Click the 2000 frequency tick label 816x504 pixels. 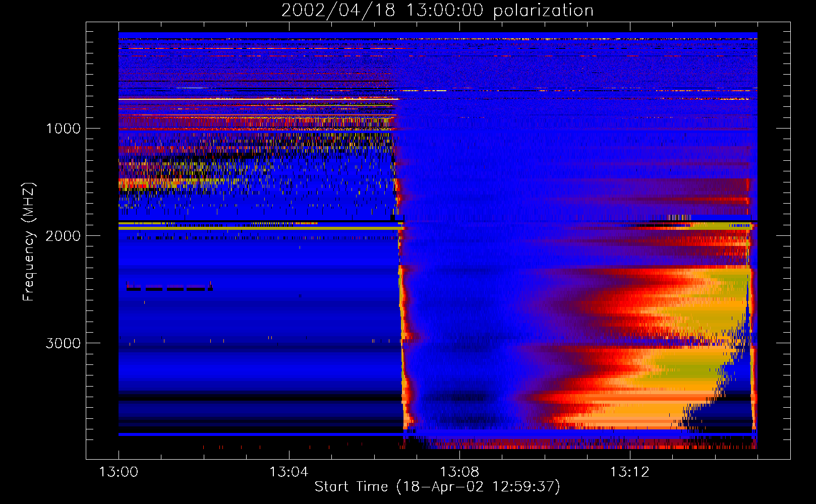[x=63, y=235]
